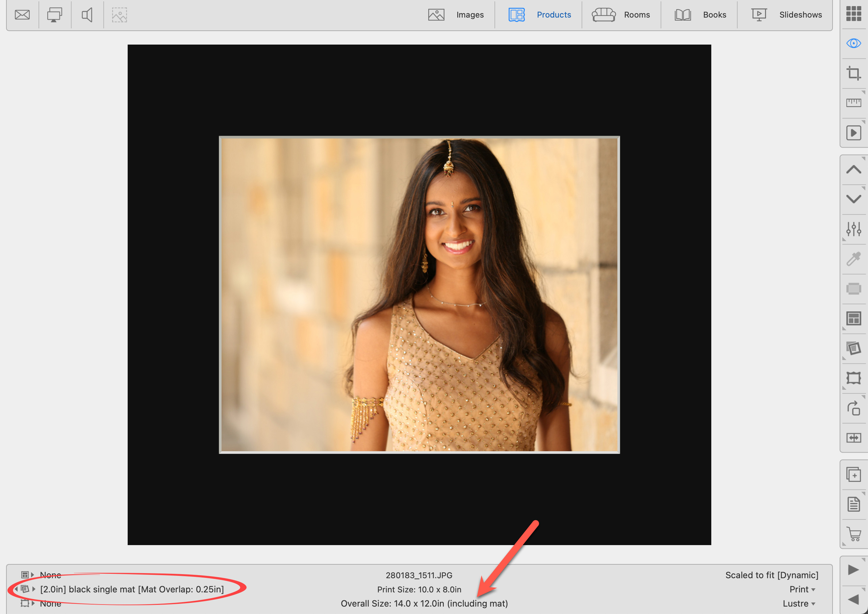Image resolution: width=868 pixels, height=614 pixels.
Task: Click the frame icon in the right sidebar
Action: [853, 378]
